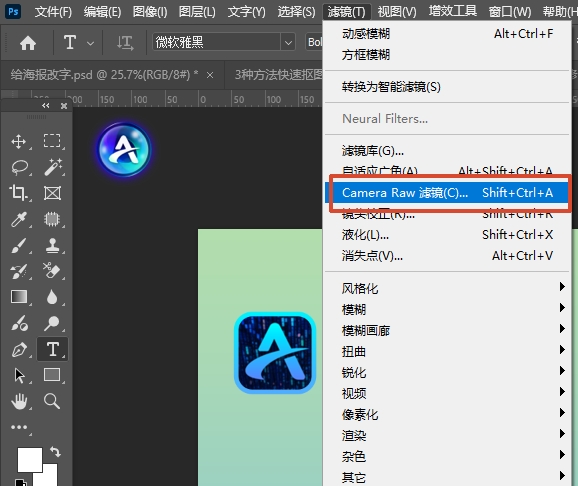Screen dimensions: 578x486
Task: Open the Edit Toolbar ellipsis menu
Action: click(19, 427)
